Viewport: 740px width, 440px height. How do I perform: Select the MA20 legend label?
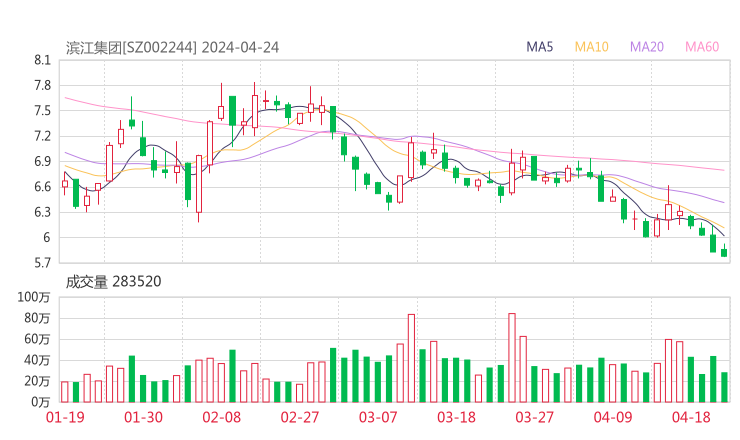[647, 47]
